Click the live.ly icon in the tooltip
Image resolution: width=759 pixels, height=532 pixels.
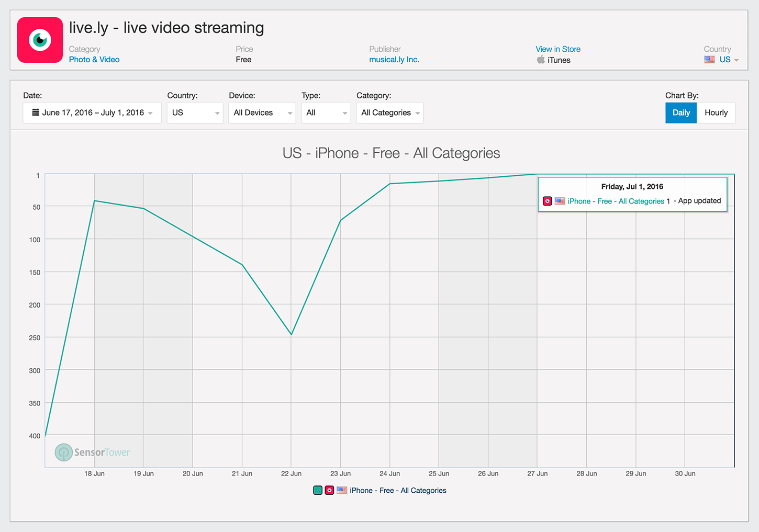[548, 201]
